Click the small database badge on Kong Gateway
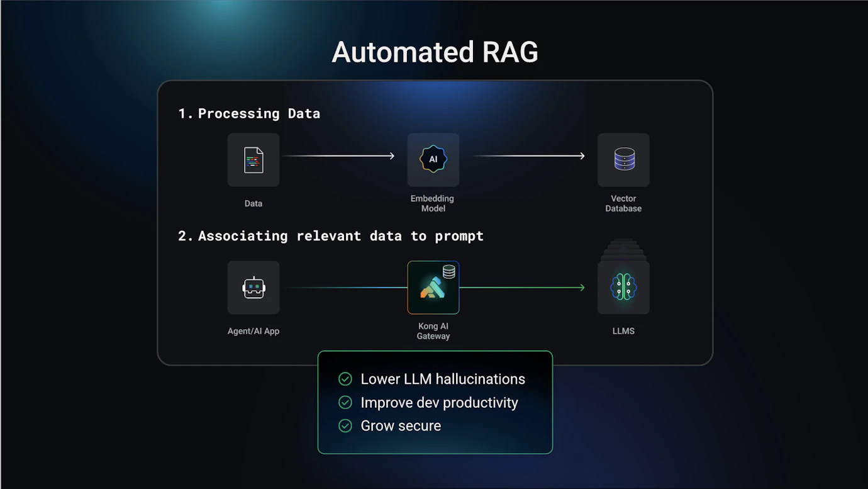Viewport: 868px width, 489px height. pos(449,272)
